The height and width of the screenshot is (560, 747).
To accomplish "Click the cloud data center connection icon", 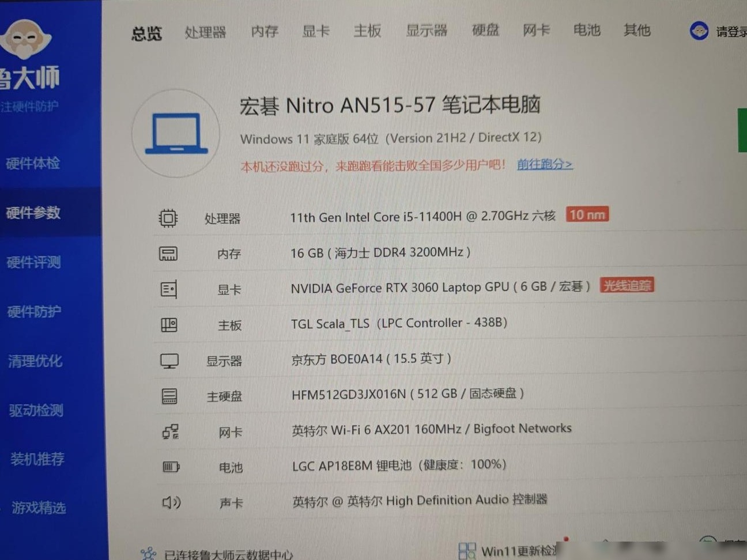I will point(148,554).
